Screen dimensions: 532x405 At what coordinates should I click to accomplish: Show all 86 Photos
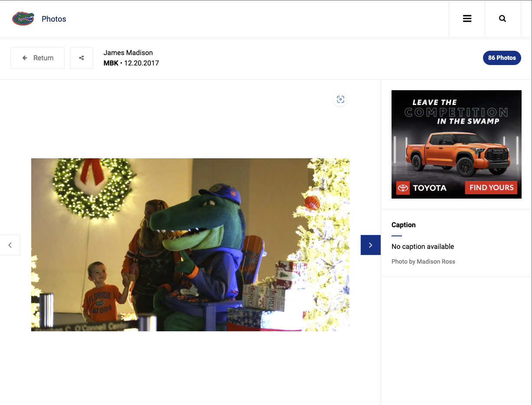[502, 58]
